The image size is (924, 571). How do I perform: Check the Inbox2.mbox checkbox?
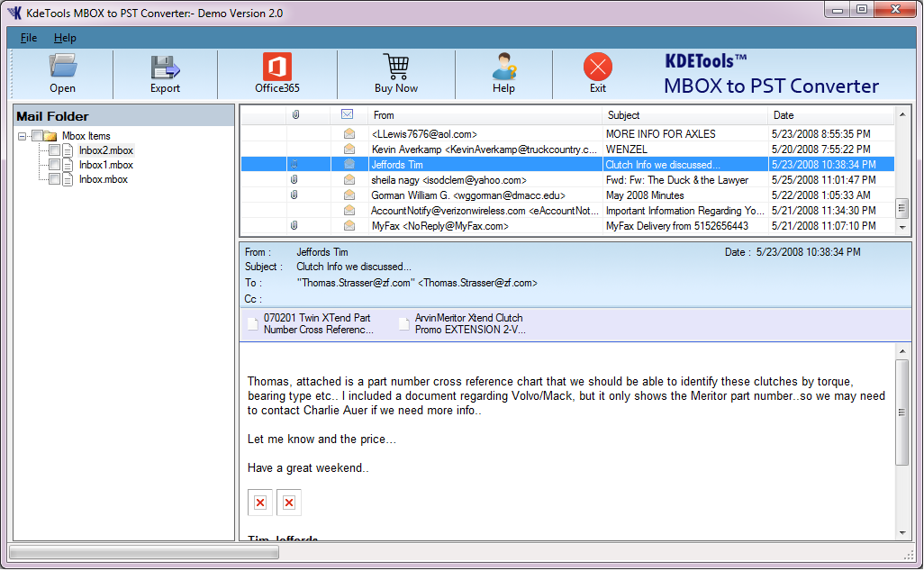pyautogui.click(x=55, y=150)
